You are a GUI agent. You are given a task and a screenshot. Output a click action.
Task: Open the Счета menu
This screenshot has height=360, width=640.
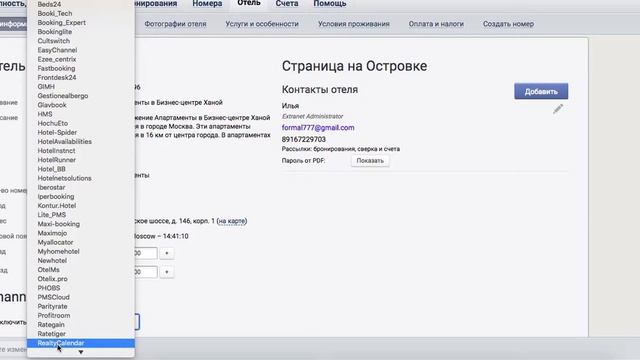287,4
